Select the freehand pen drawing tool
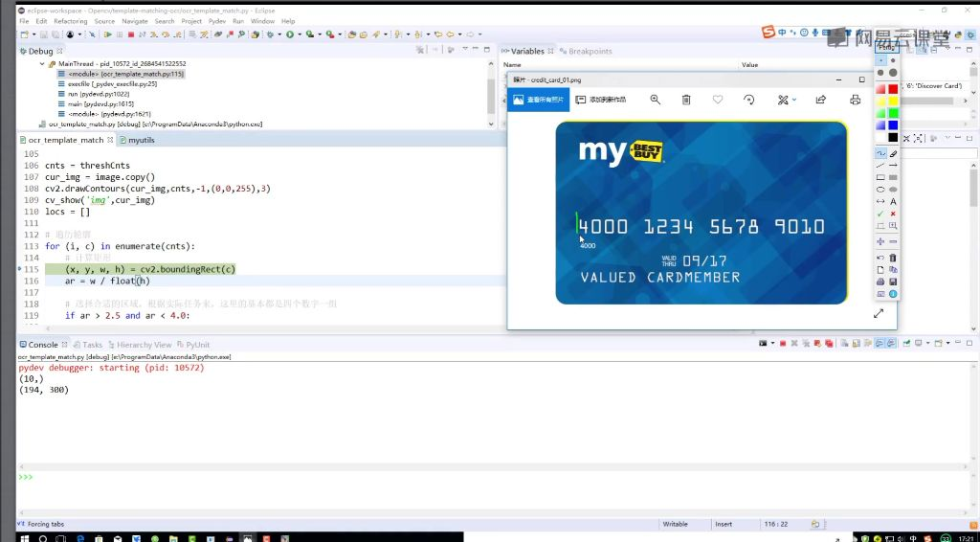980x542 pixels. tap(880, 152)
